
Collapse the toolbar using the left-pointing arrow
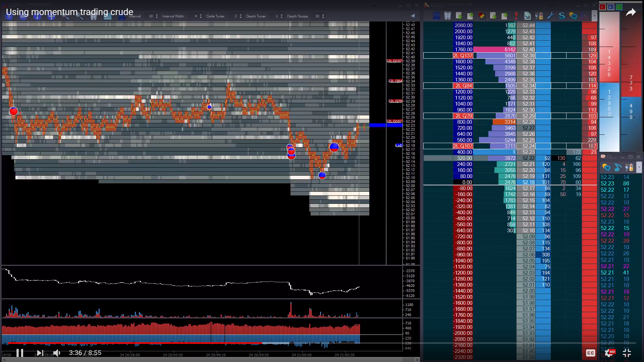pyautogui.click(x=413, y=16)
